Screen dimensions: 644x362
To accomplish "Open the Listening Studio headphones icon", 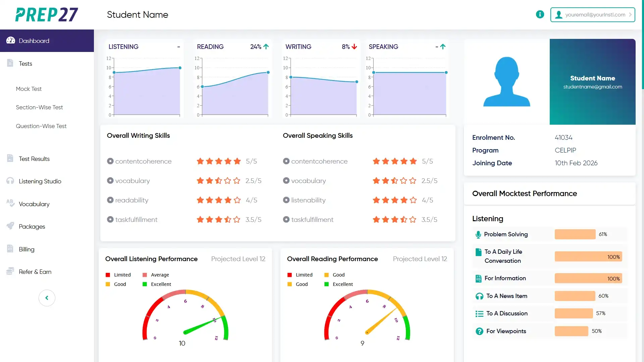I will (10, 181).
